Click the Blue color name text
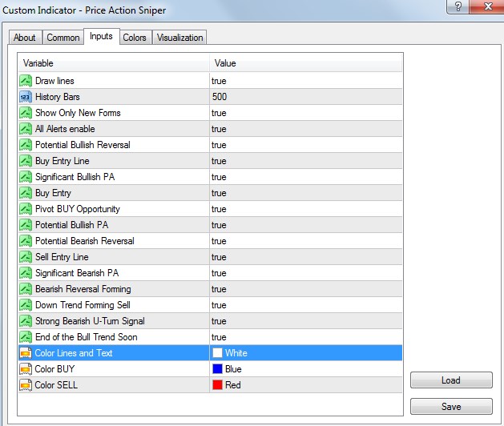This screenshot has height=426, width=504. pyautogui.click(x=233, y=369)
